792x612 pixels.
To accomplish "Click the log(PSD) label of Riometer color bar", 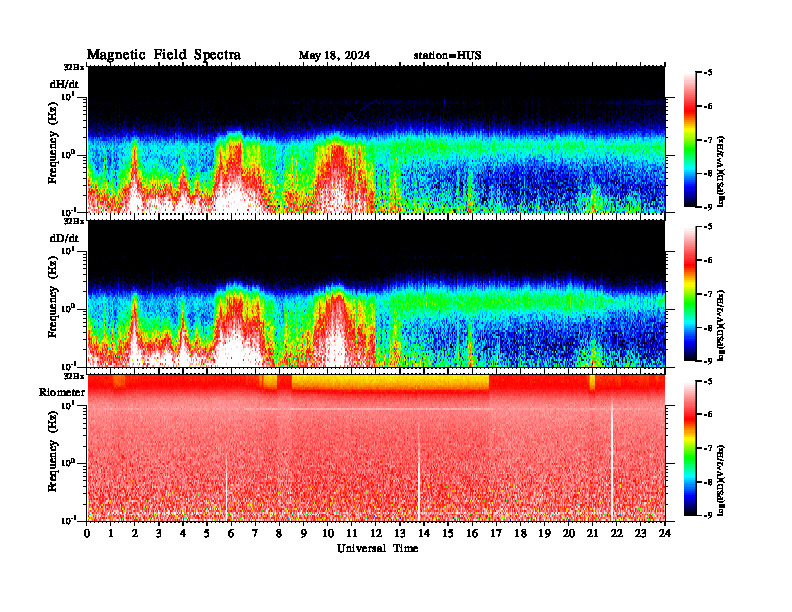I will coord(722,479).
